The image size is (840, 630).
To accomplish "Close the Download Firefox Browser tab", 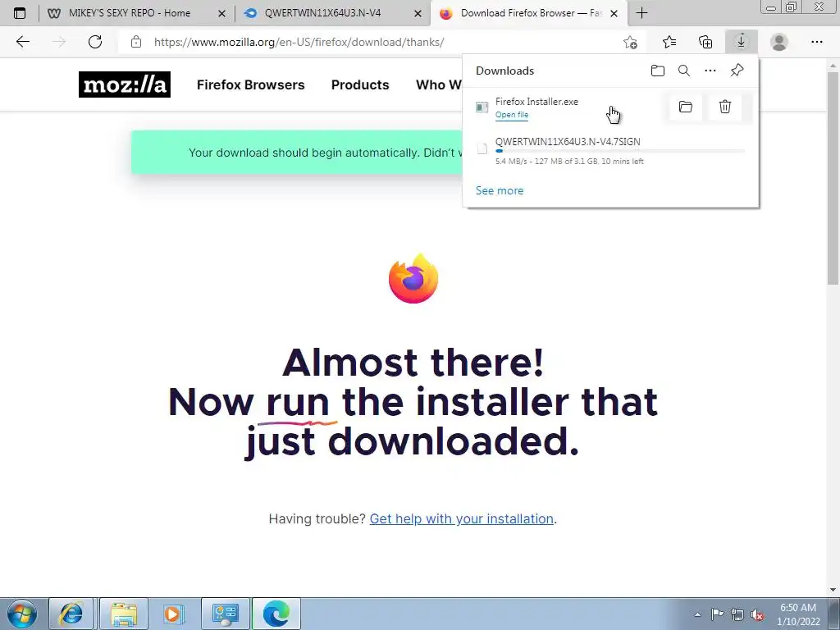I will [614, 14].
